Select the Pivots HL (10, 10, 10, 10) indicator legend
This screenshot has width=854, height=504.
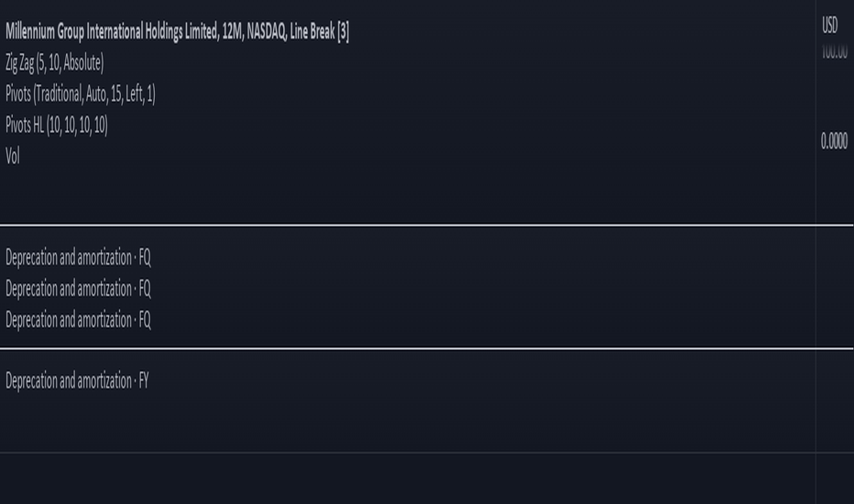(57, 126)
